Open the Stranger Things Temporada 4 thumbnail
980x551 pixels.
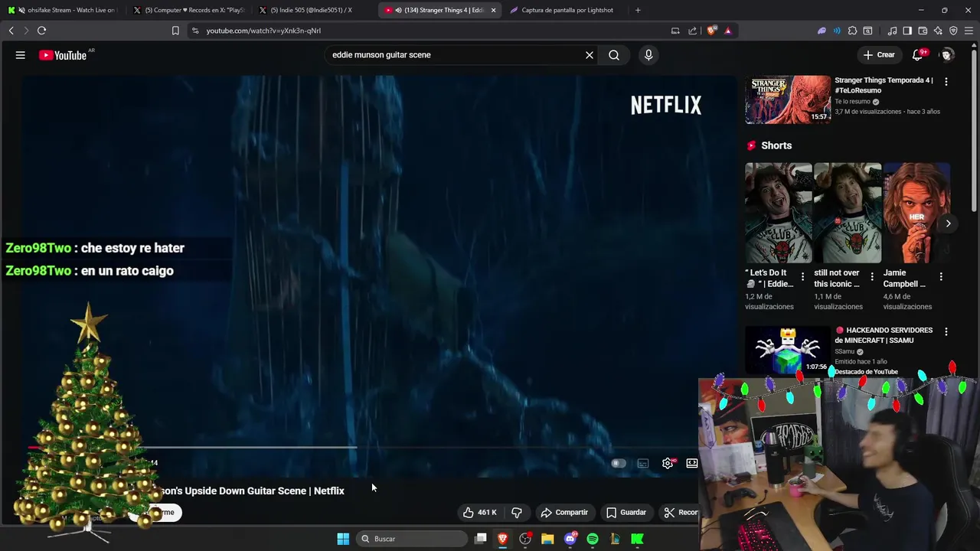[x=788, y=99]
